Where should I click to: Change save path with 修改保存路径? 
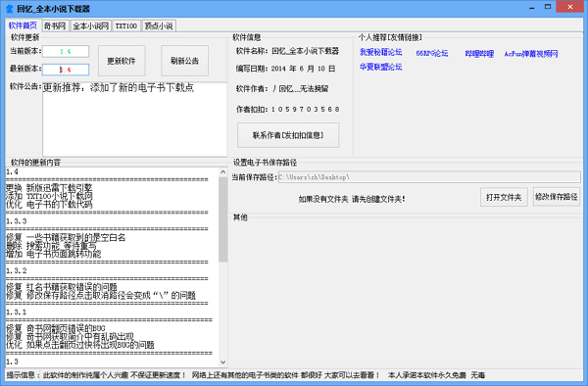click(x=557, y=197)
